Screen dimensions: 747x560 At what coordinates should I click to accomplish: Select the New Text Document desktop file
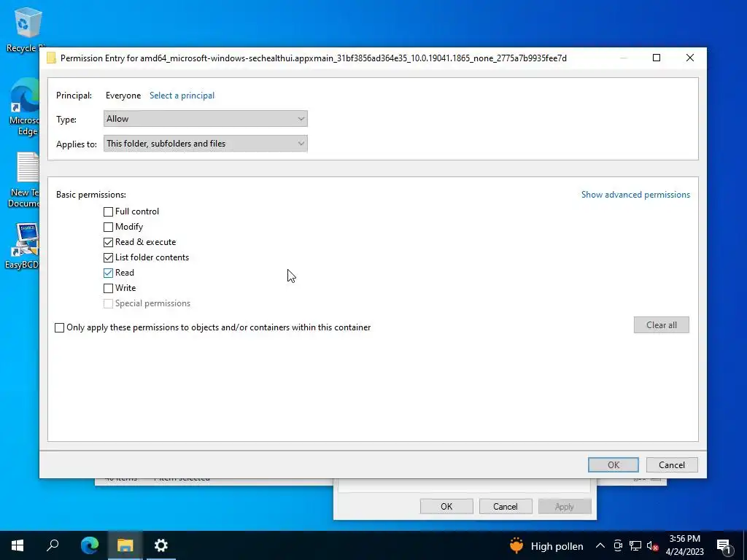coord(25,180)
